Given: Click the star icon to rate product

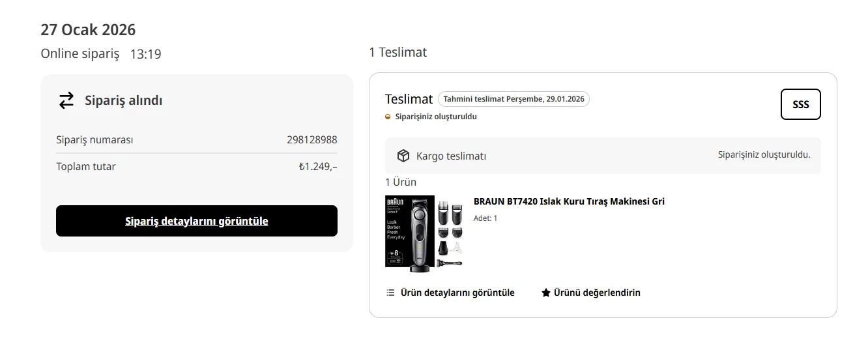Looking at the screenshot, I should point(546,293).
